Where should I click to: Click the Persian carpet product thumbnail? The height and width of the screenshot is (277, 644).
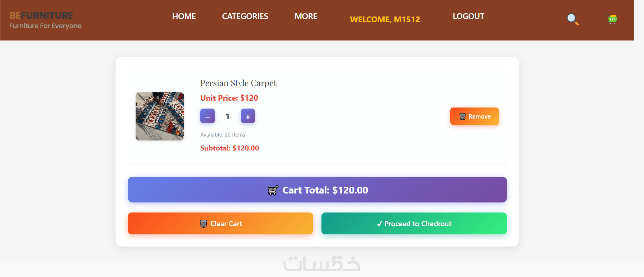coord(160,116)
